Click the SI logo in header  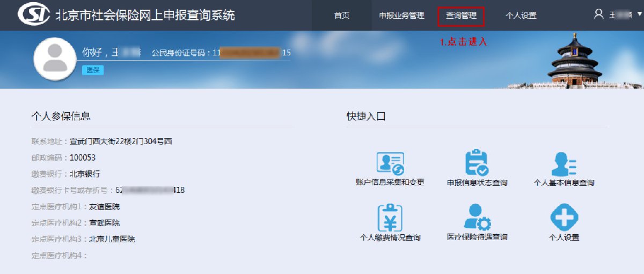[33, 15]
